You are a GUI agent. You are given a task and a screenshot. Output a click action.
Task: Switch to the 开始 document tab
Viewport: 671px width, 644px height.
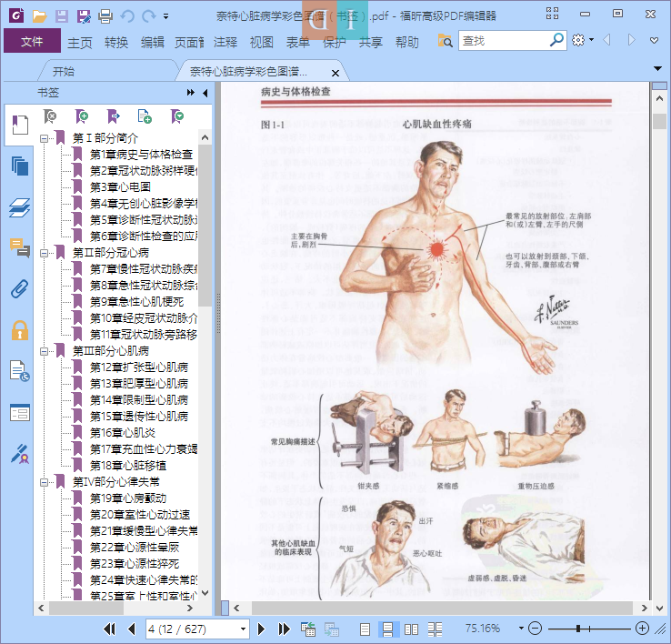pos(64,72)
